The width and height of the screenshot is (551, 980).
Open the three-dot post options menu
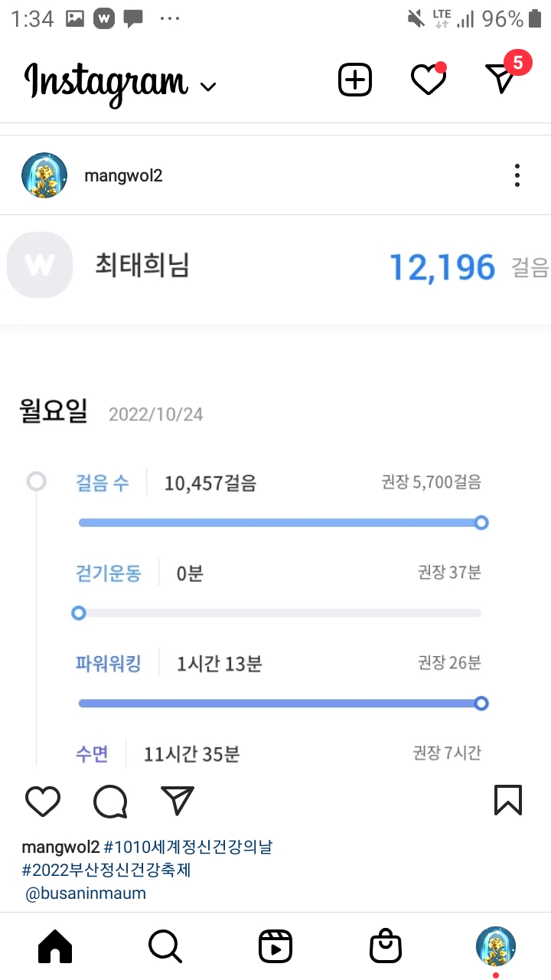tap(517, 175)
